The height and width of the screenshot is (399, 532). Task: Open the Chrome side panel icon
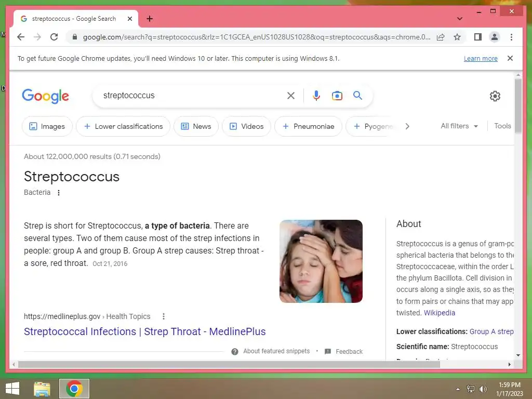coord(478,37)
